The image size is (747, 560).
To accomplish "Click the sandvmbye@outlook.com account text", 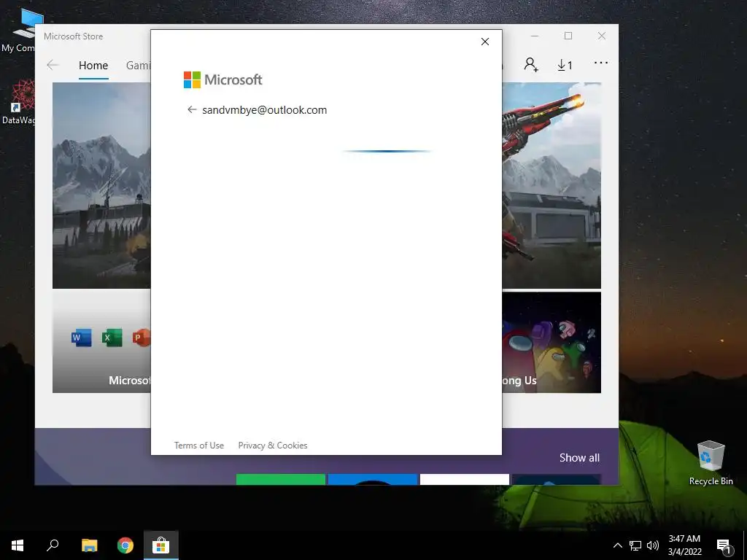I will tap(264, 110).
